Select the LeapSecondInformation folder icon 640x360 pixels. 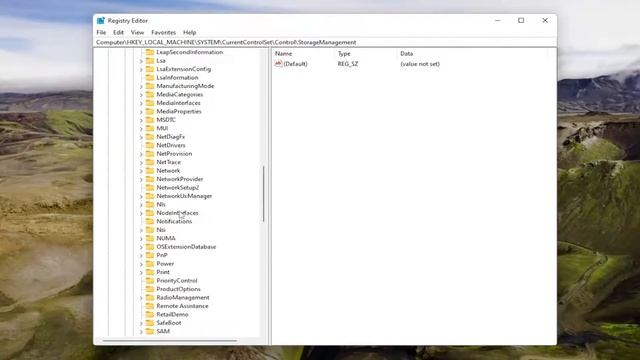point(150,52)
